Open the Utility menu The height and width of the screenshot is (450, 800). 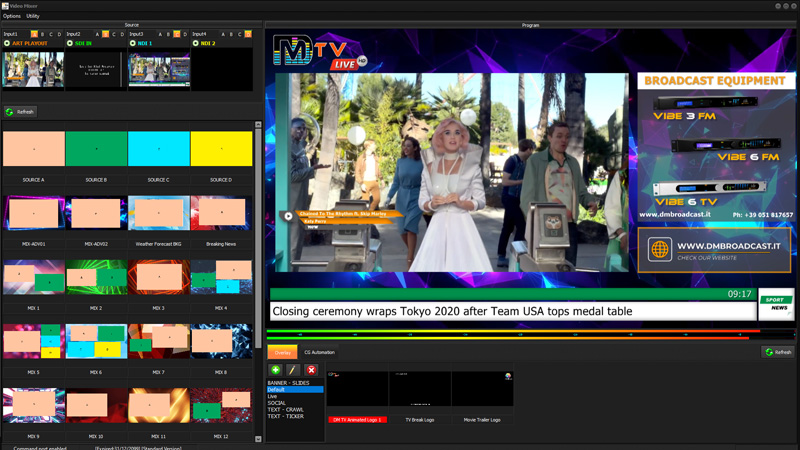coord(33,16)
